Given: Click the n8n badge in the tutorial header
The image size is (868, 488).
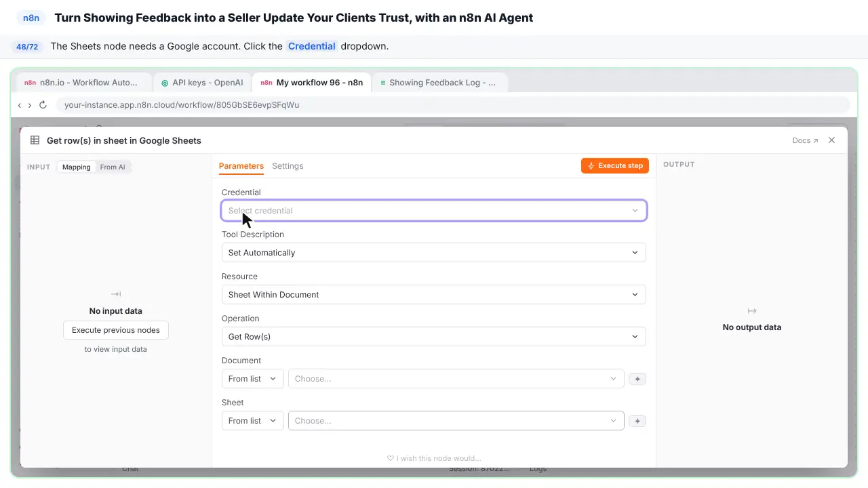Looking at the screenshot, I should (31, 18).
